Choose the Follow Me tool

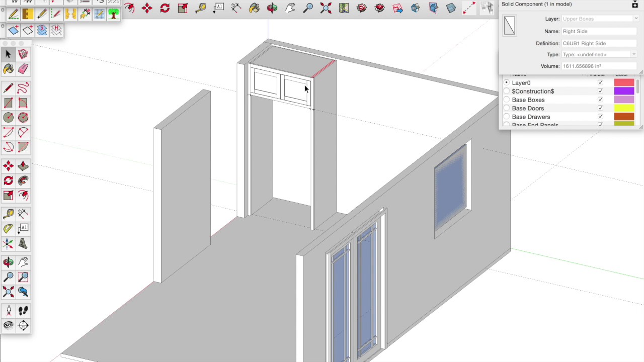[23, 180]
